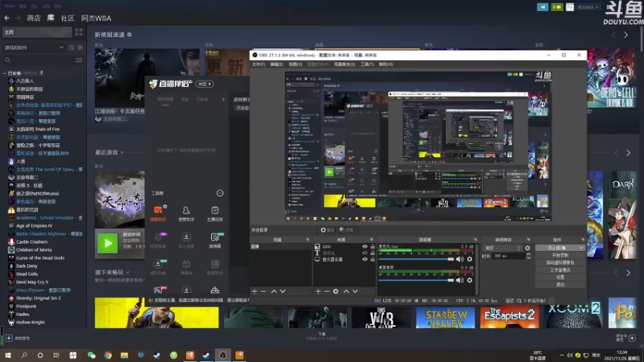Click Start Virtual Camera in OBS controls
Screen dimensions: 644x362
coord(560,263)
